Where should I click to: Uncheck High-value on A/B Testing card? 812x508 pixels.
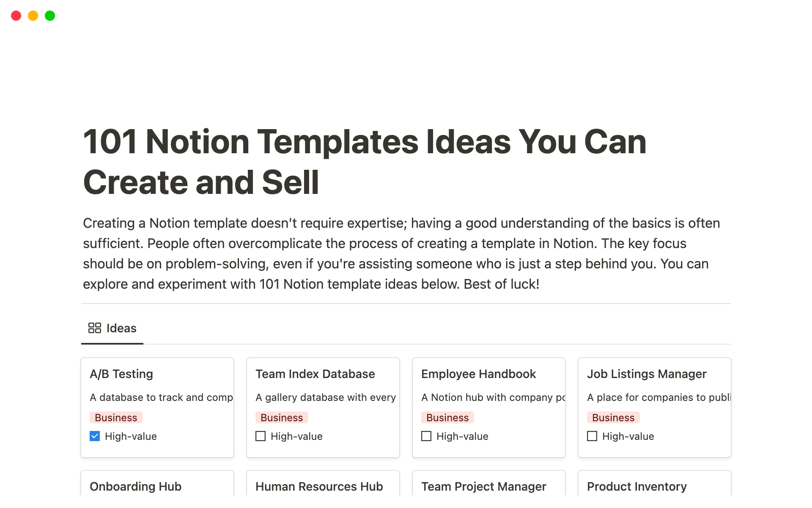coord(94,436)
